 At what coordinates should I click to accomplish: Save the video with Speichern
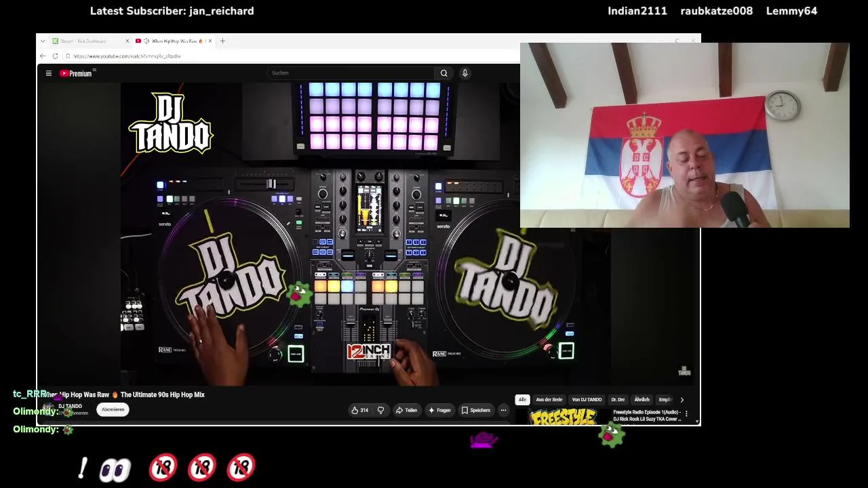[476, 410]
